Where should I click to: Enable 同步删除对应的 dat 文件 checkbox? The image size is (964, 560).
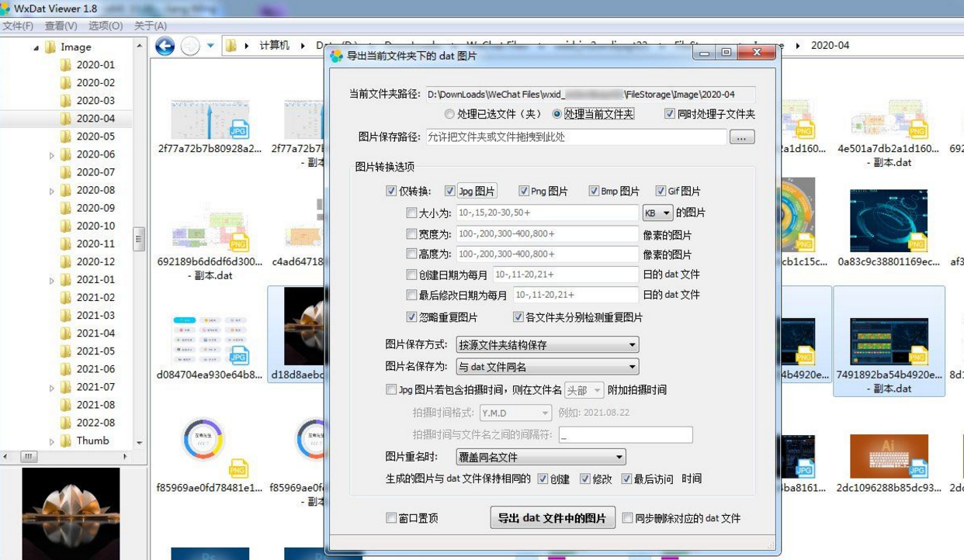tap(628, 518)
